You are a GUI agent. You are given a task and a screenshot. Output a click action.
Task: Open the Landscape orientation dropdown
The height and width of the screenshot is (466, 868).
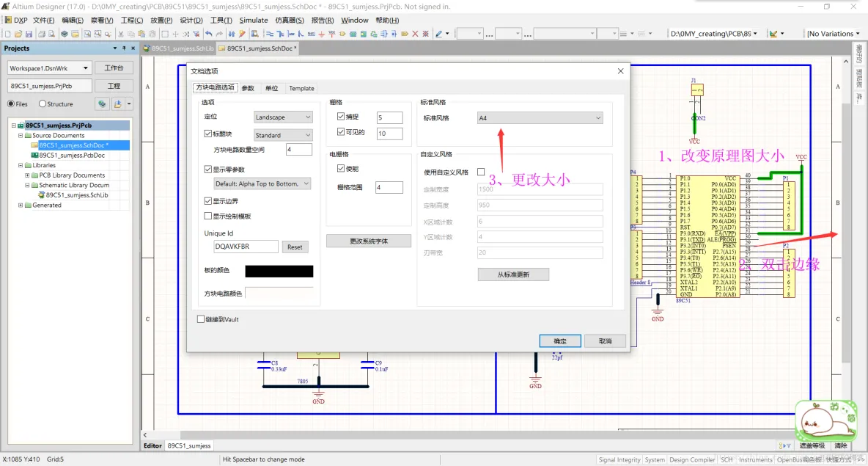pyautogui.click(x=283, y=117)
